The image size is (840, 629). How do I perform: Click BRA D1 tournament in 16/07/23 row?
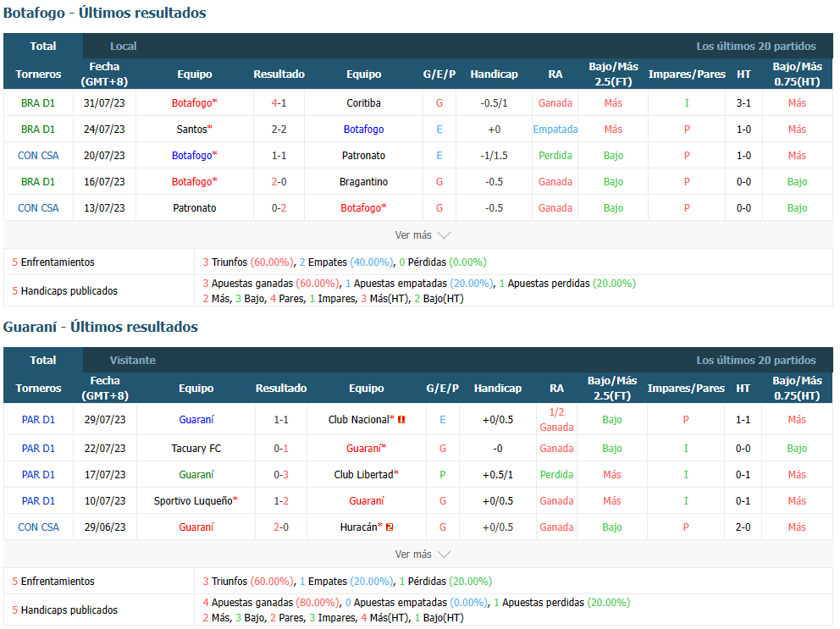point(38,182)
